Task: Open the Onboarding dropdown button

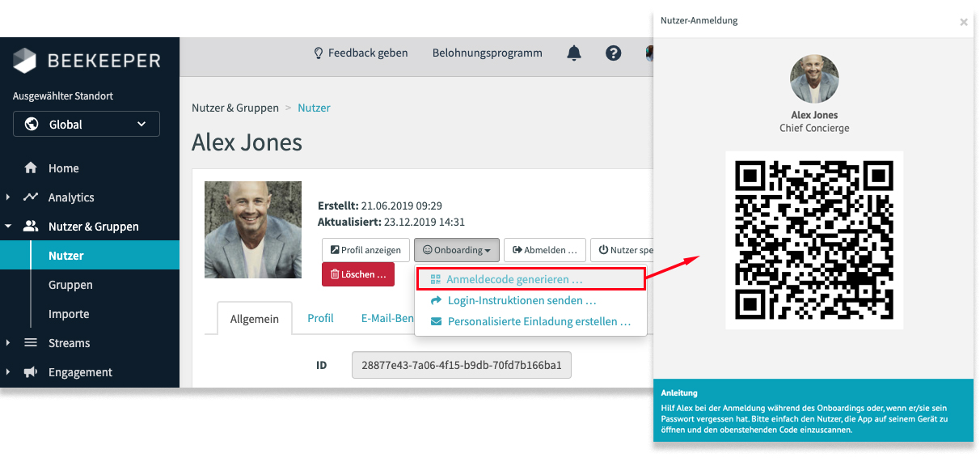Action: 457,250
